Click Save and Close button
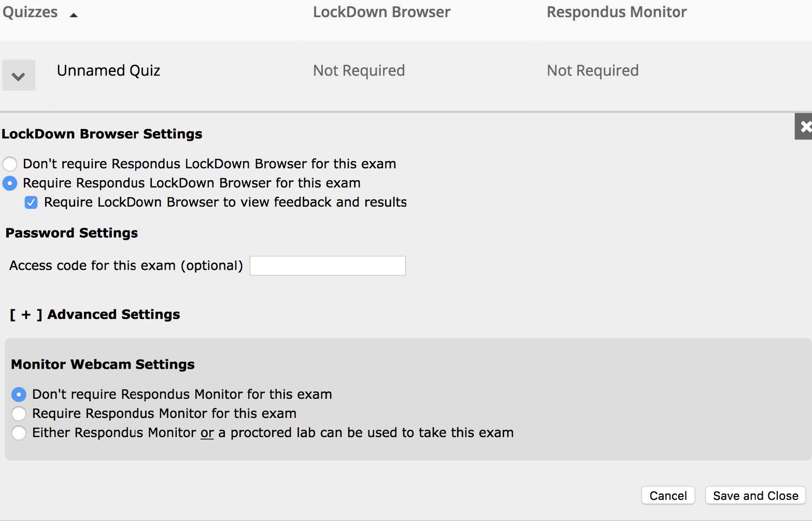Image resolution: width=812 pixels, height=521 pixels. click(x=756, y=496)
